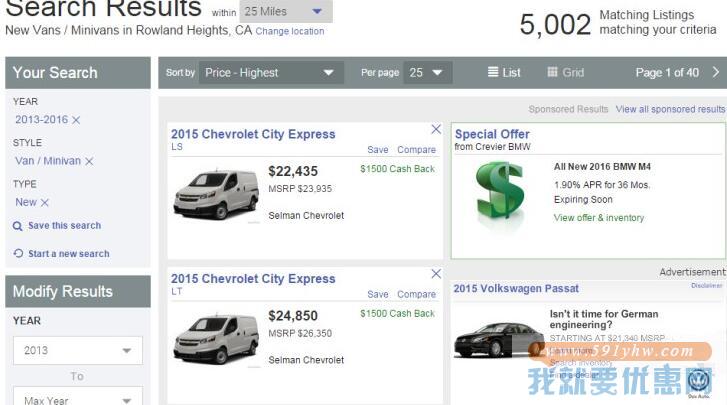Viewport: 727px width, 405px height.
Task: Open the Special Offer heading
Action: tap(492, 134)
